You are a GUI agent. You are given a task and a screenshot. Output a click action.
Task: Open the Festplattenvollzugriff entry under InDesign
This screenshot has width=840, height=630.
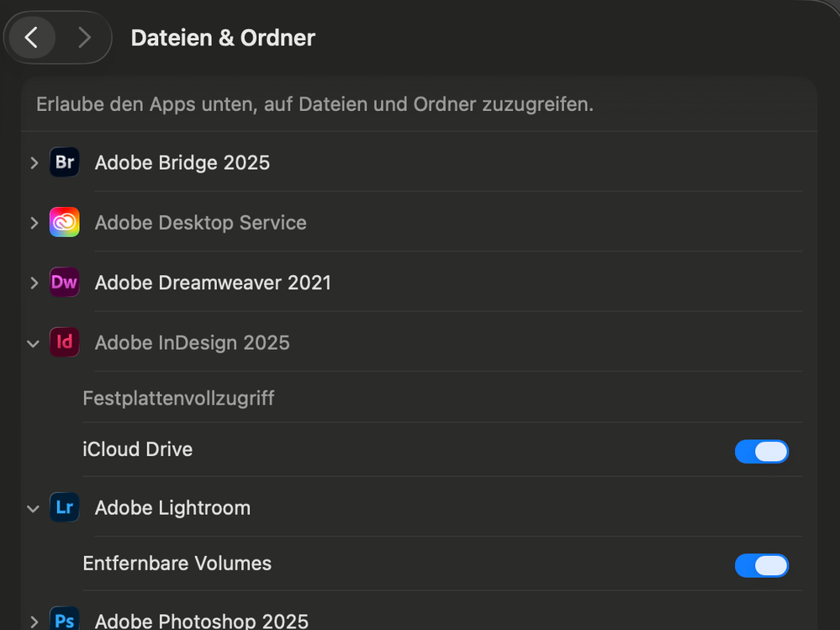click(x=178, y=398)
